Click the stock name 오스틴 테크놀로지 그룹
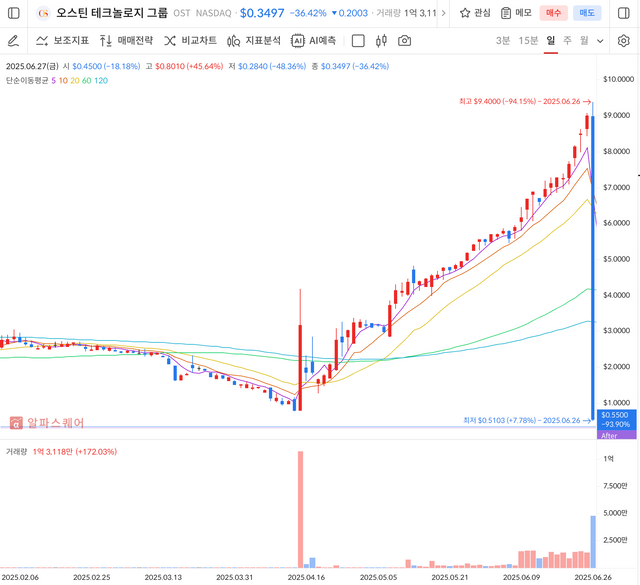 point(112,13)
